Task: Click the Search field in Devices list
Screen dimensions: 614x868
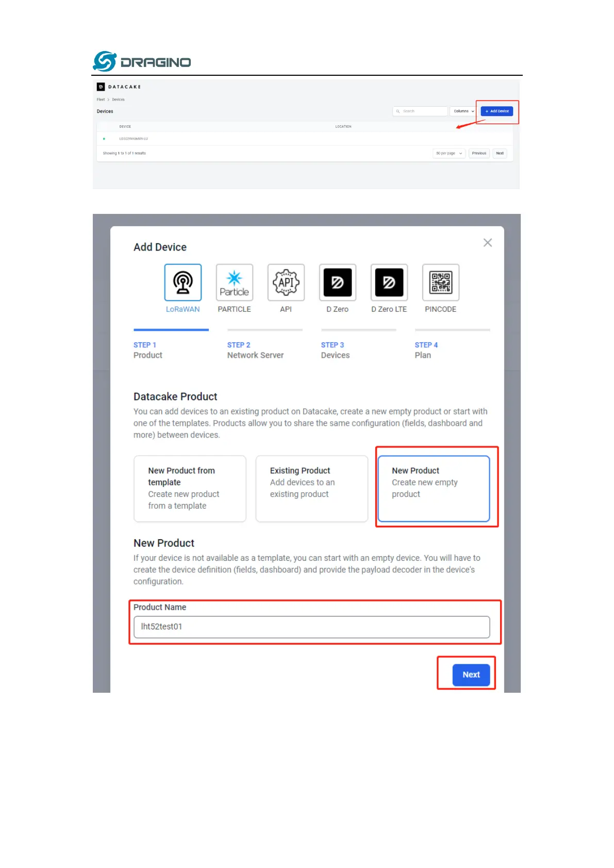Action: pyautogui.click(x=420, y=111)
